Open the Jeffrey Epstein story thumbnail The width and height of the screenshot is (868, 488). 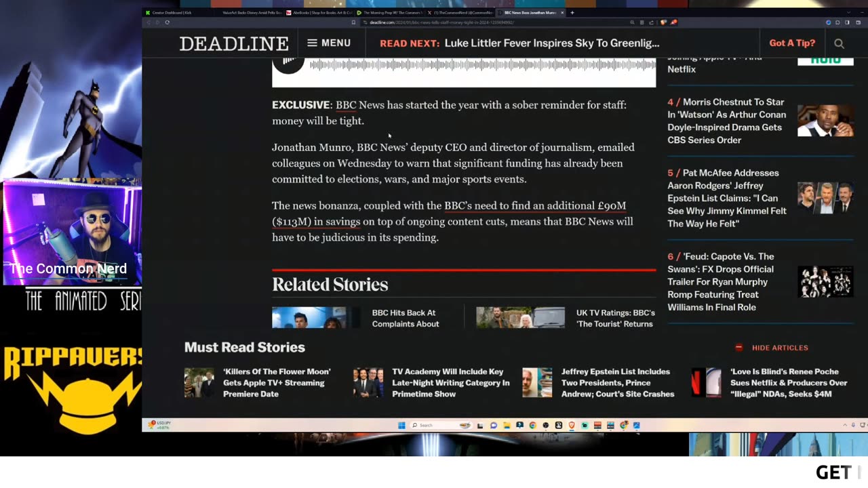point(537,382)
